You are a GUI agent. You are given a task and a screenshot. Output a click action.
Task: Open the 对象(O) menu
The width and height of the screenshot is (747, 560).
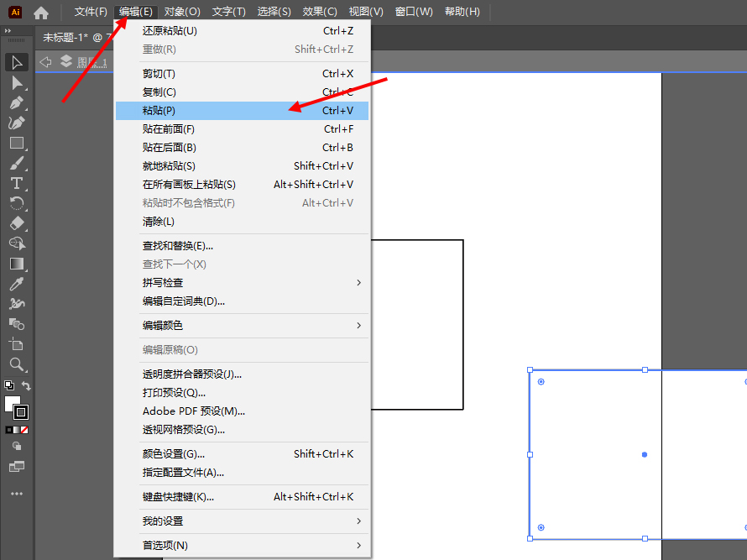click(182, 12)
